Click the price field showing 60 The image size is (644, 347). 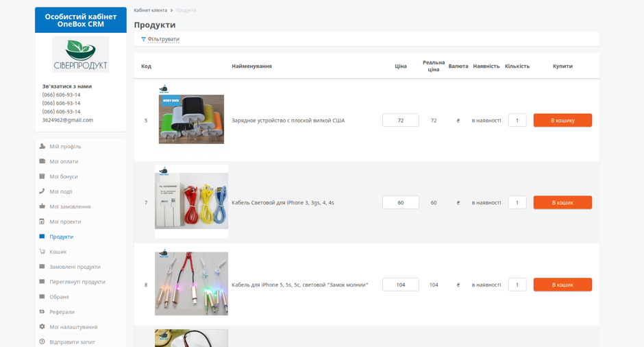coord(401,203)
